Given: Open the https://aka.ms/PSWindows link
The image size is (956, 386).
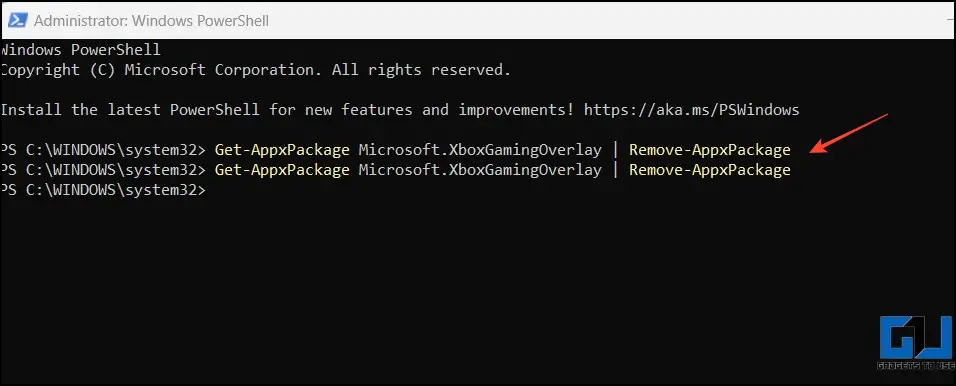Looking at the screenshot, I should tap(691, 110).
